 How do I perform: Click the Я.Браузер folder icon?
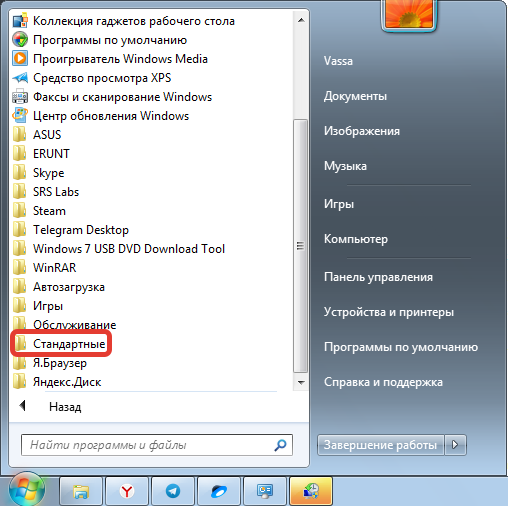[x=20, y=363]
